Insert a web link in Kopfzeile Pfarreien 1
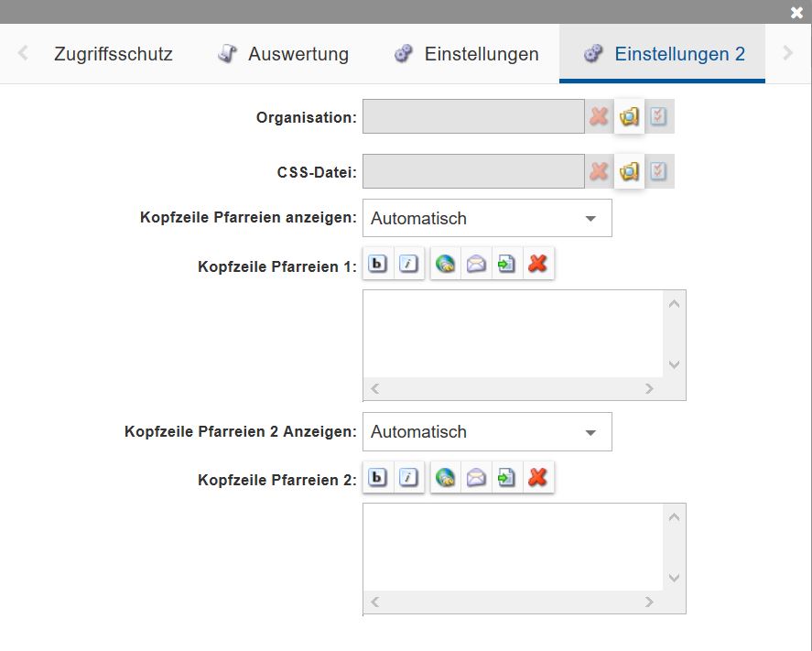Screen dimensions: 812x651 pos(445,263)
